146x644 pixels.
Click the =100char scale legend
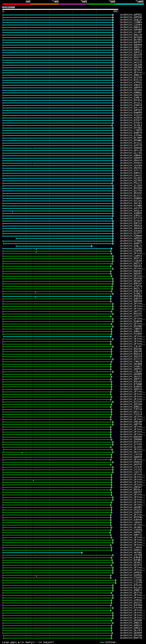108,642
